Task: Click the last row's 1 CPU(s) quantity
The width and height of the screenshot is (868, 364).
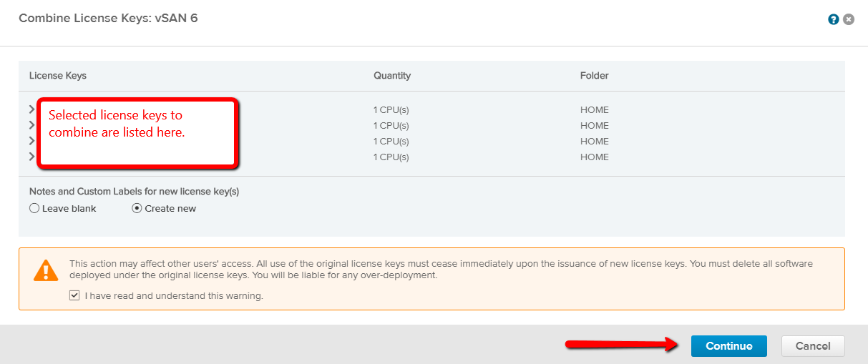Action: [391, 157]
